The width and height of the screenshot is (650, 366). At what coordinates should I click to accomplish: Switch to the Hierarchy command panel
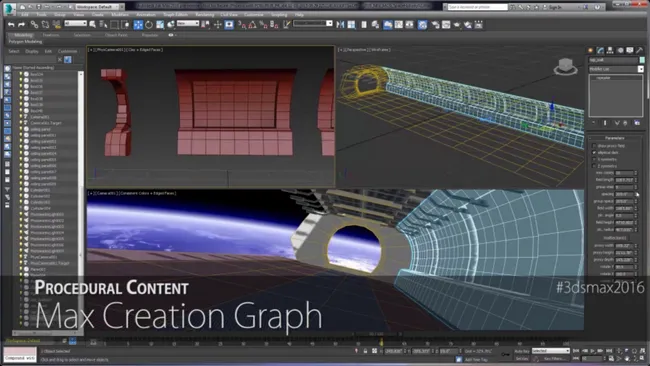(610, 50)
